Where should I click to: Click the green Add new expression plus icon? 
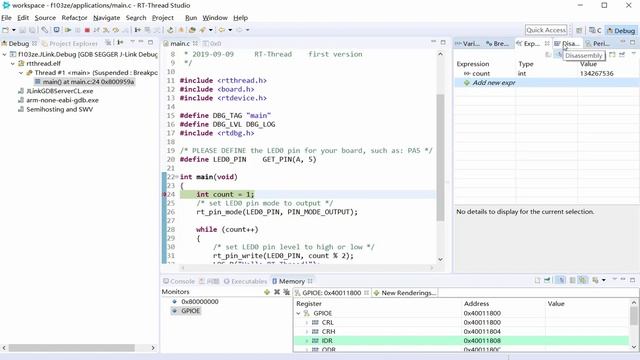(x=467, y=83)
